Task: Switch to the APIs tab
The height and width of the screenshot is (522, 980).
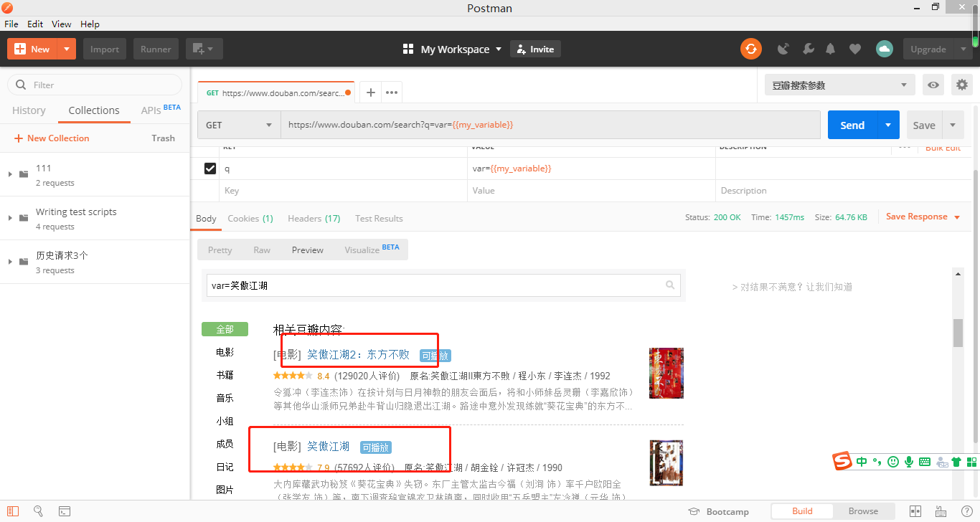Action: 161,110
